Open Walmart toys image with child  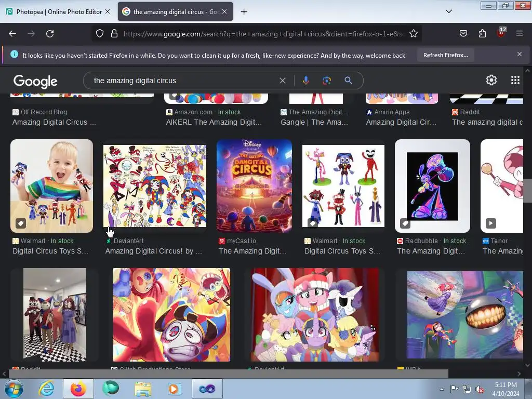pos(51,186)
